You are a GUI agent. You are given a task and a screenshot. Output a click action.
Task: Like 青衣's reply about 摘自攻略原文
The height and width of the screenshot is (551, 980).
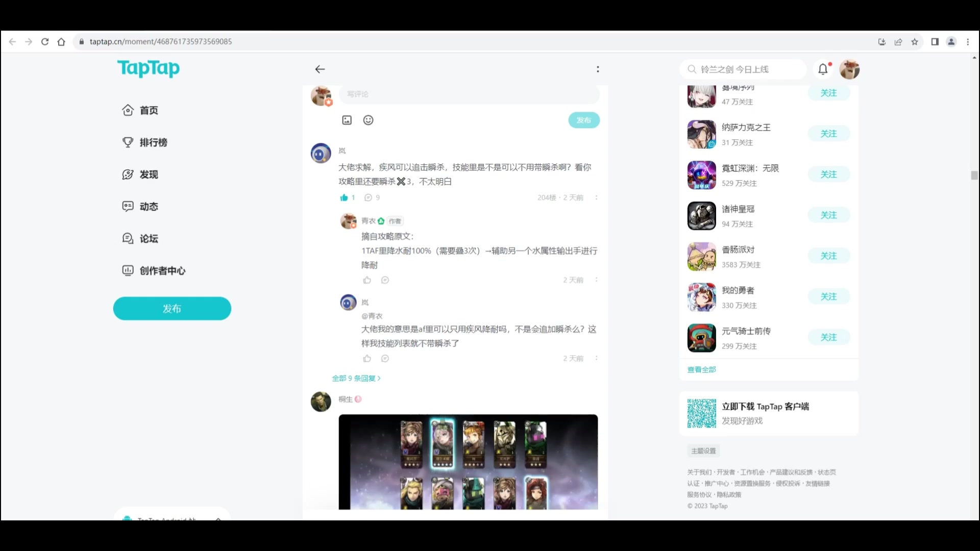[x=367, y=280]
